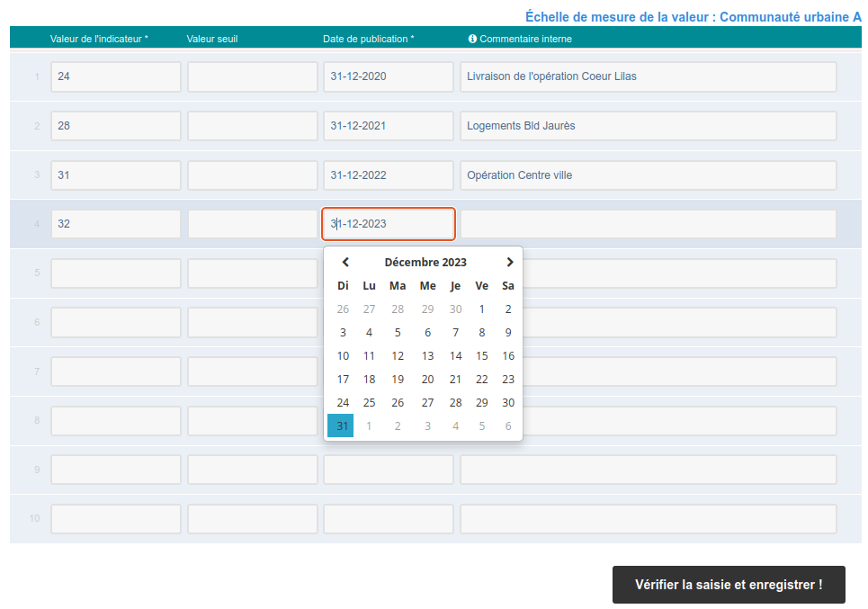Focus the publication date field 31-12-2020
This screenshot has height=609, width=868.
pyautogui.click(x=388, y=76)
